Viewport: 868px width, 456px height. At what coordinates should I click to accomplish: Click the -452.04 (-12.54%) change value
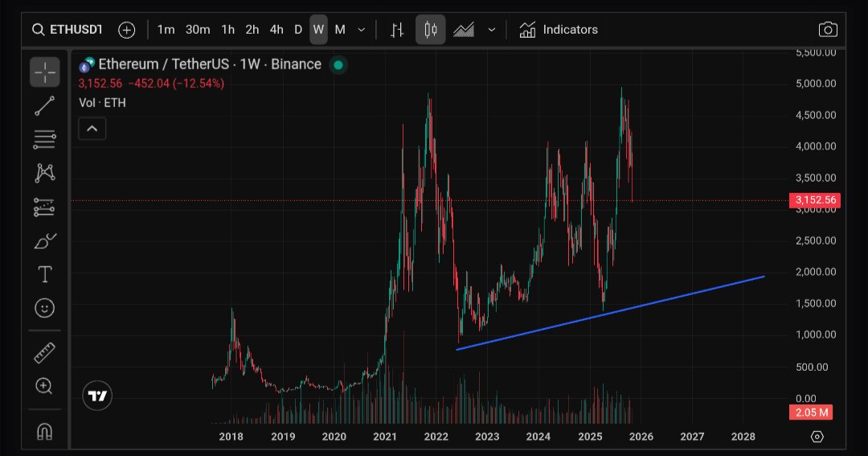176,84
